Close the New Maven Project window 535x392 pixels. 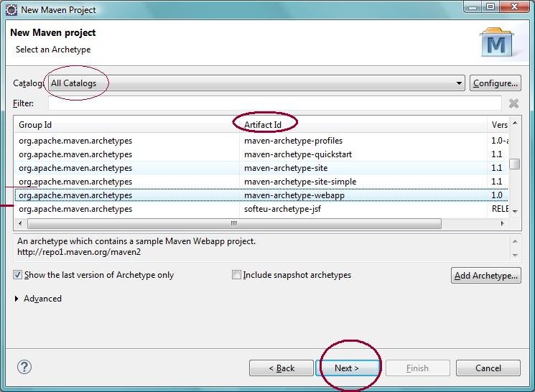click(x=514, y=7)
